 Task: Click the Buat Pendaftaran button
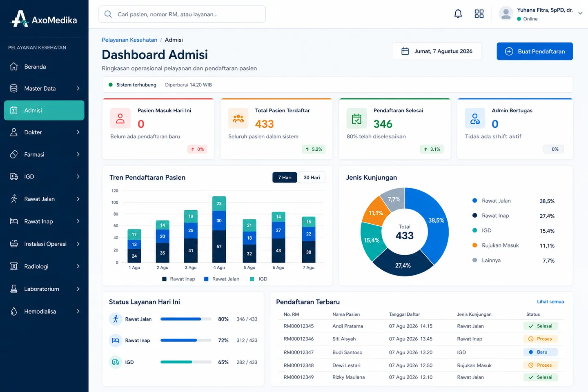click(x=535, y=51)
